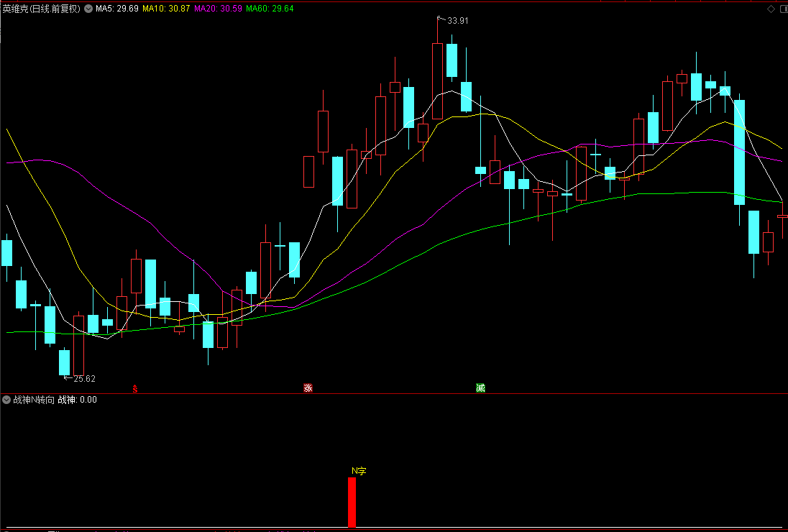Click the 英维克(日线.前复权) chart title
Screen dimensions: 788x532
(41, 9)
